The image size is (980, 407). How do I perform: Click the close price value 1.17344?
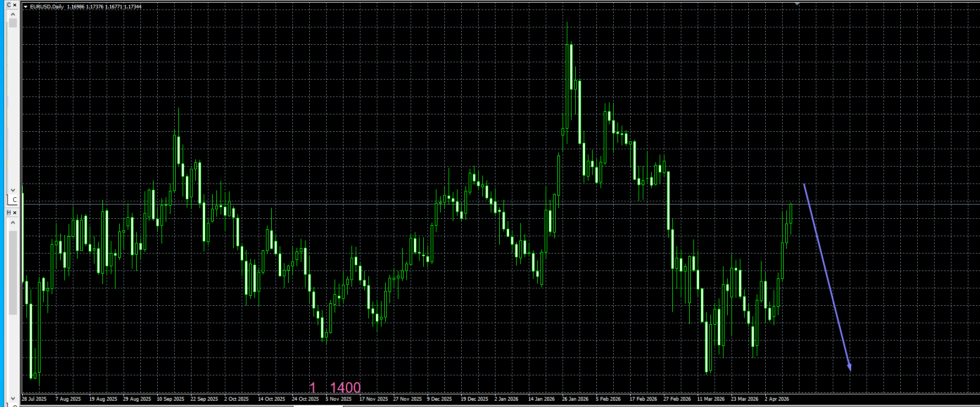[x=133, y=7]
